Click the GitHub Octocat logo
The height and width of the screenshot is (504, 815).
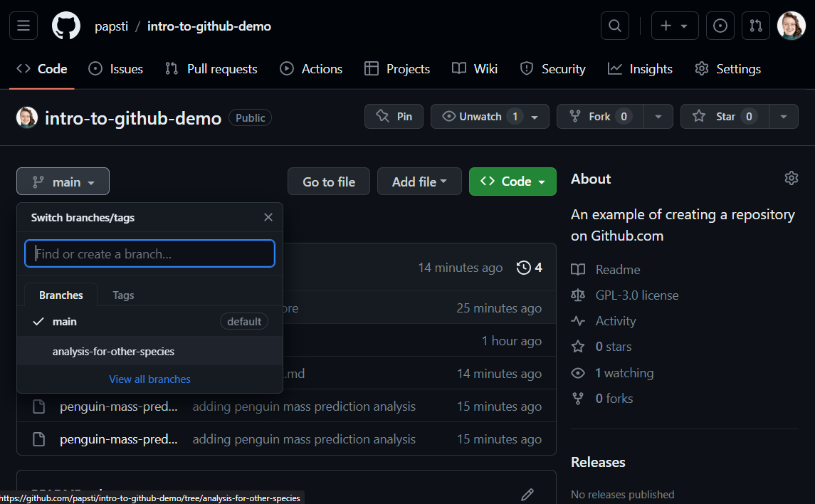[x=66, y=26]
